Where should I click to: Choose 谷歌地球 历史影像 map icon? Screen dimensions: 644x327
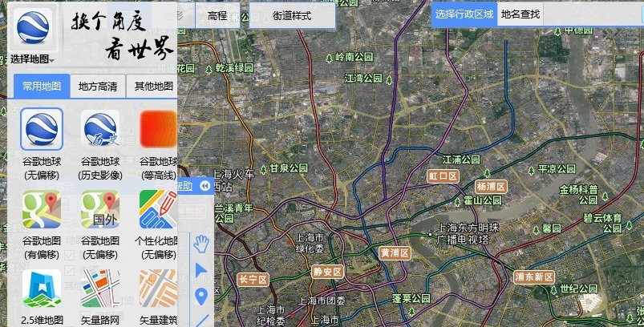tap(100, 130)
